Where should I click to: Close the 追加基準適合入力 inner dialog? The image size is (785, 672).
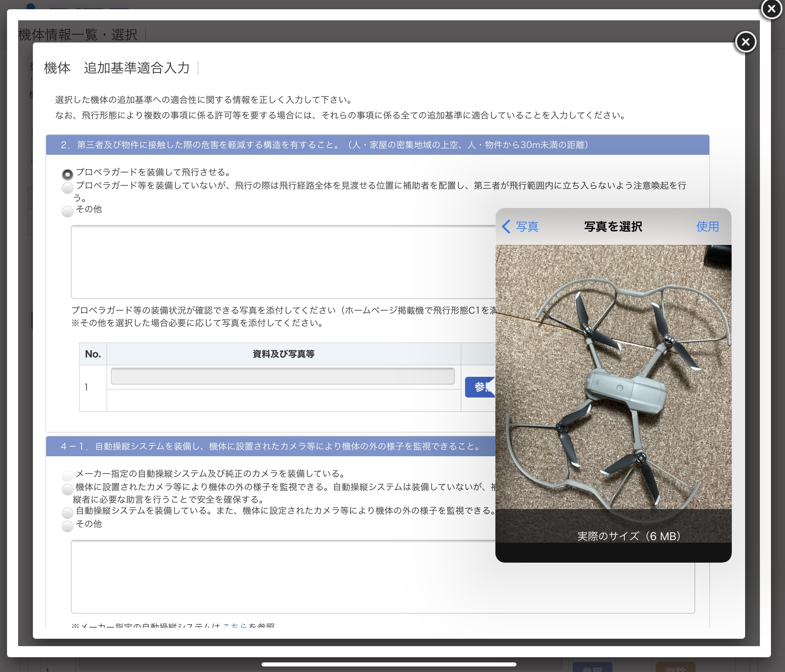point(745,42)
